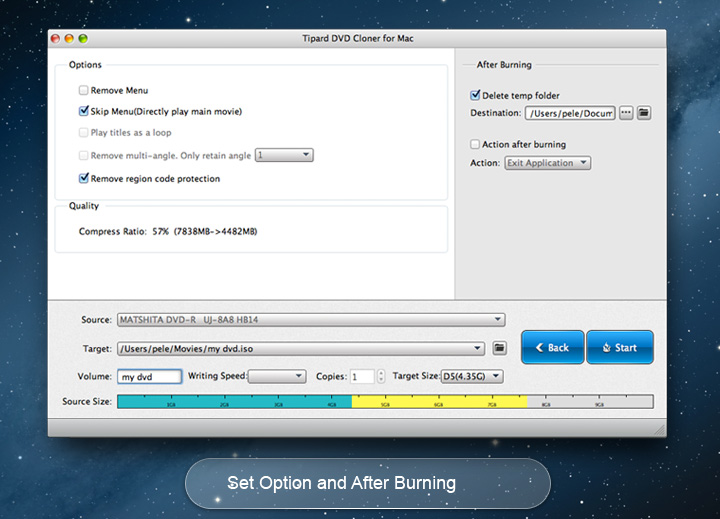Open the retain angle dropdown
Image resolution: width=720 pixels, height=519 pixels.
point(284,155)
